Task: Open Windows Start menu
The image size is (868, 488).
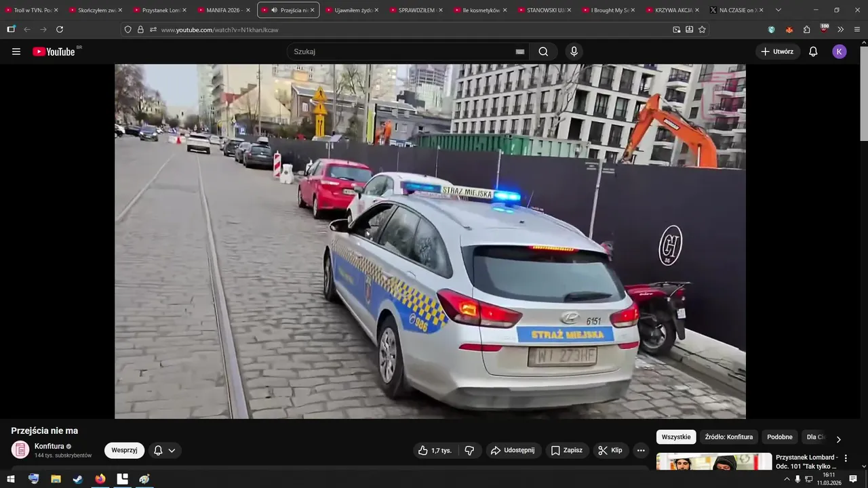Action: 11,479
